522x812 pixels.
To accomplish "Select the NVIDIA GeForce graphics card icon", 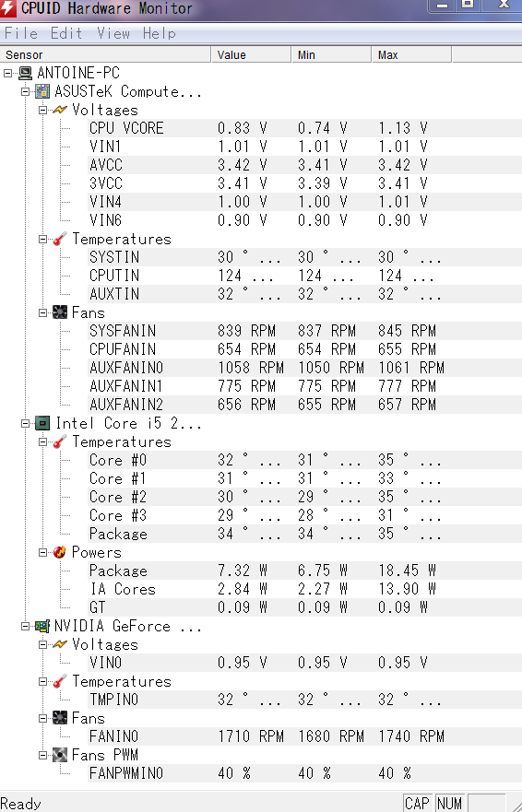I will tap(42, 626).
